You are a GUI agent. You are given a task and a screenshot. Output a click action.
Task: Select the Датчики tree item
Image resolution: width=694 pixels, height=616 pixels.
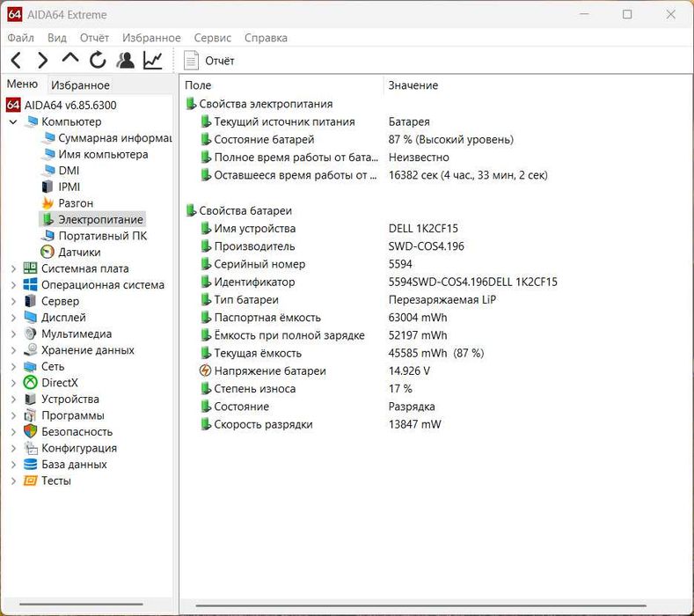[x=71, y=253]
